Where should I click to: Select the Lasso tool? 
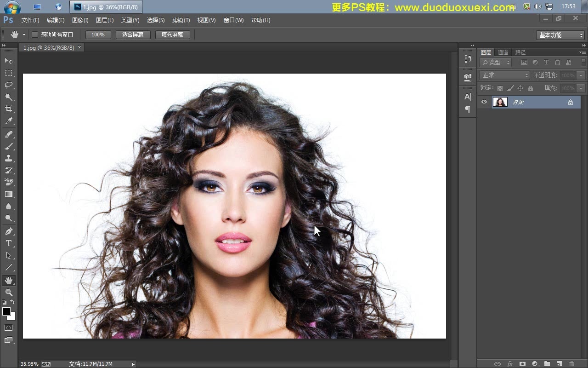click(9, 85)
